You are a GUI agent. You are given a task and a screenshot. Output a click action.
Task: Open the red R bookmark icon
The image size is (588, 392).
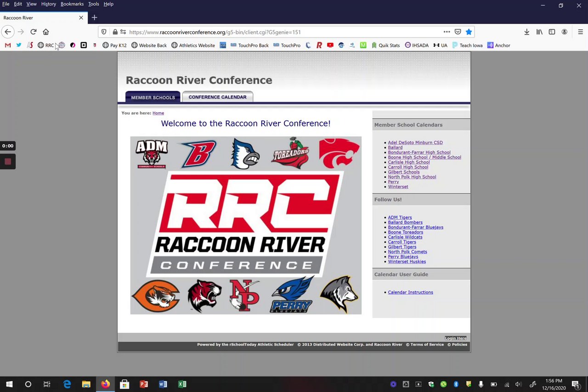(x=319, y=45)
